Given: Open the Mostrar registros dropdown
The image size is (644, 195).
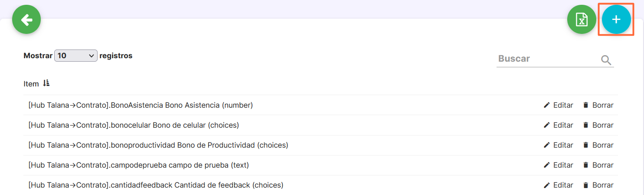Looking at the screenshot, I should click(x=76, y=56).
